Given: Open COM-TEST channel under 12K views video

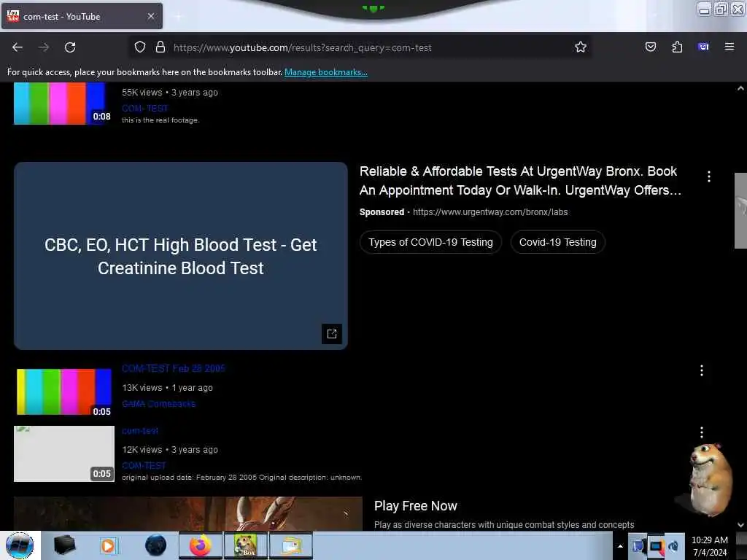Looking at the screenshot, I should click(x=144, y=465).
